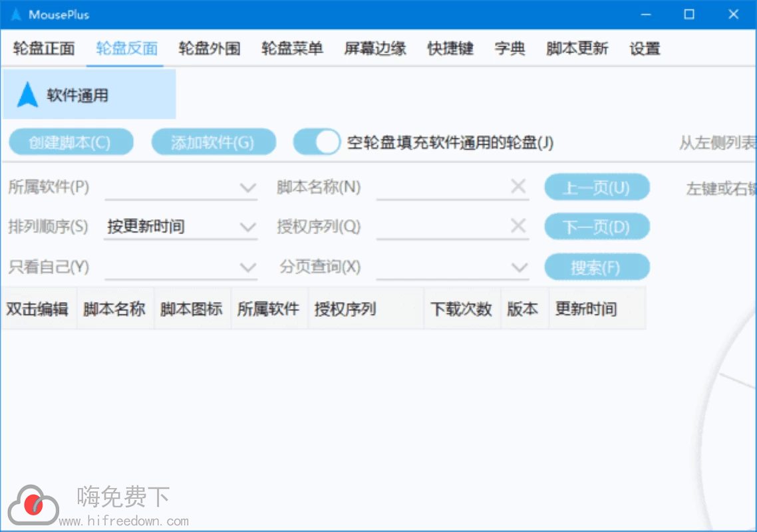757x532 pixels.
Task: Close the MousePlus window
Action: pos(733,15)
